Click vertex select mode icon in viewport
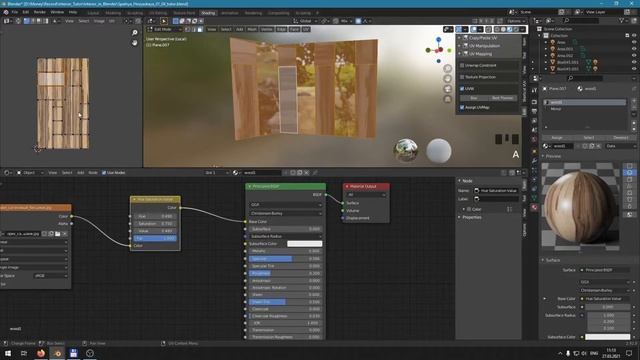This screenshot has height=360, width=640. point(188,29)
